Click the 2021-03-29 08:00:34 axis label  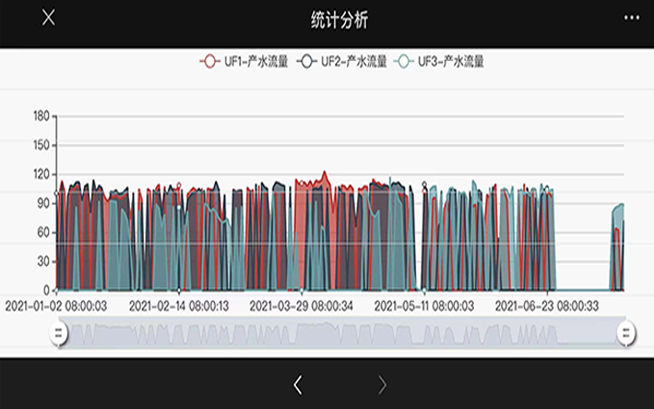tap(298, 305)
